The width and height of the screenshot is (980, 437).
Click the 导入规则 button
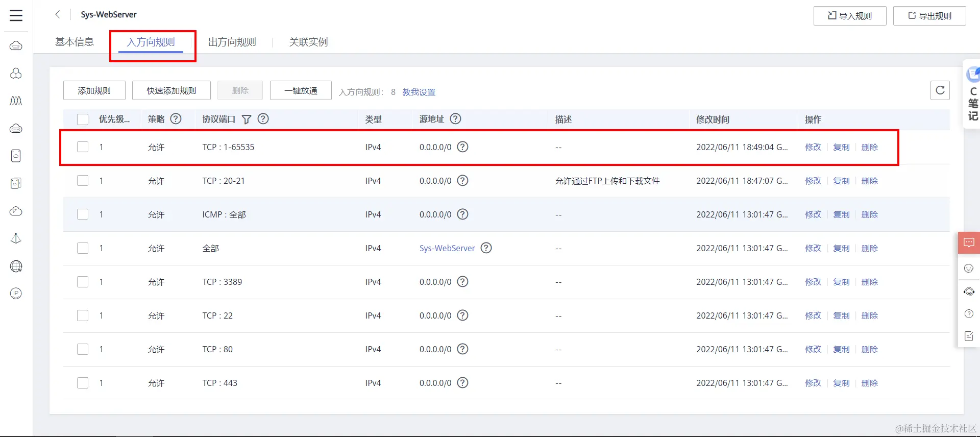(850, 16)
